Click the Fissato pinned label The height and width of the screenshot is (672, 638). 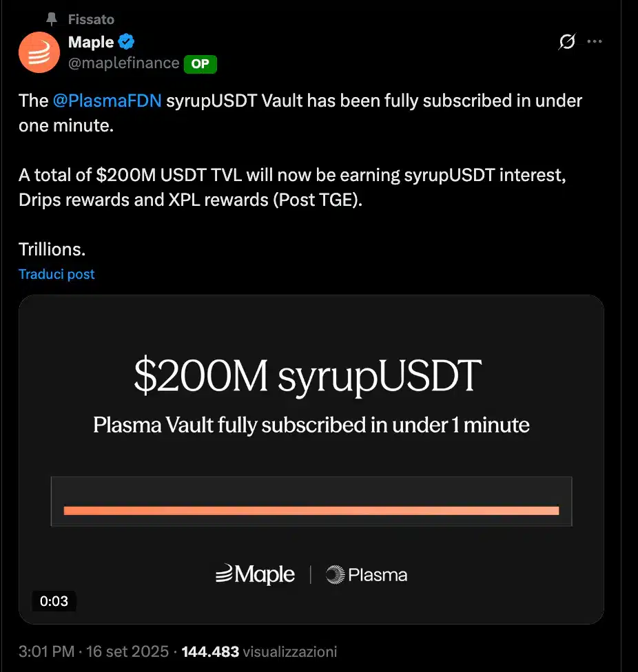(91, 19)
